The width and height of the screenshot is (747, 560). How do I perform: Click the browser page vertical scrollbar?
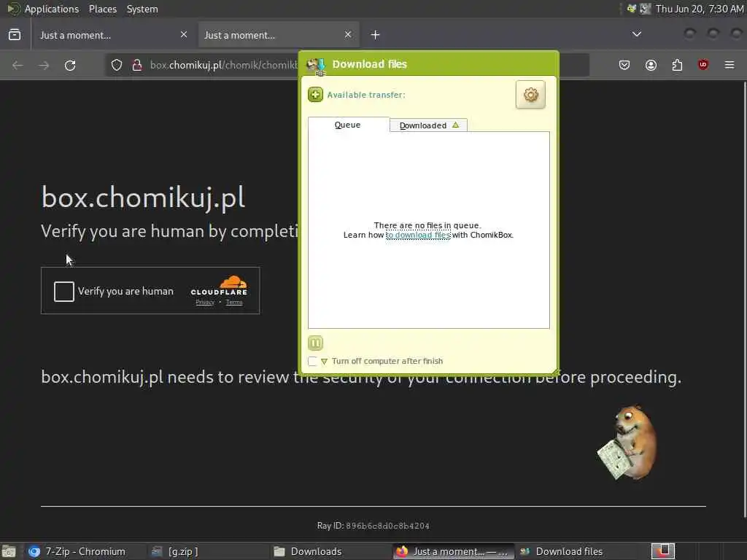(744, 300)
